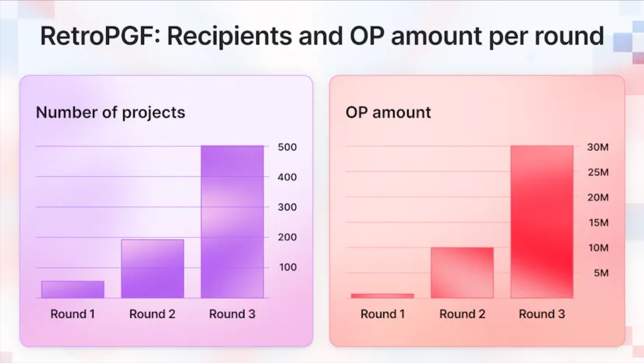The image size is (644, 363).
Task: Click the Round 1 red OP amount bar
Action: 383,296
